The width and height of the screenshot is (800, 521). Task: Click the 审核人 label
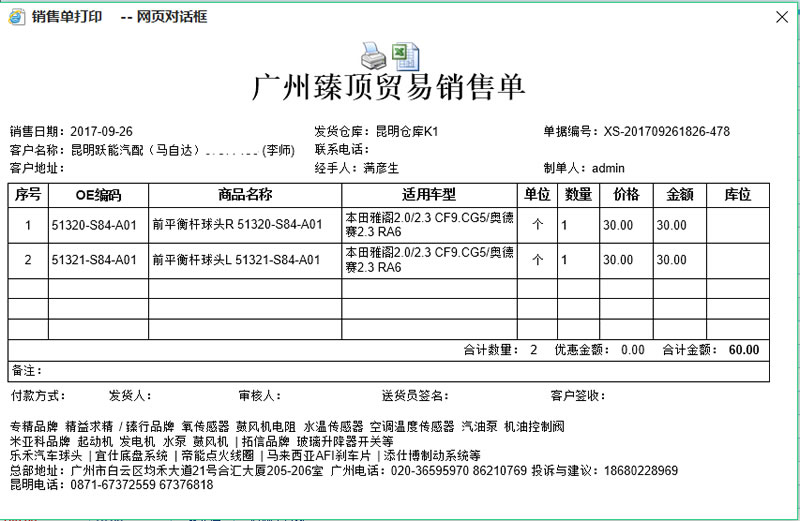pyautogui.click(x=260, y=395)
